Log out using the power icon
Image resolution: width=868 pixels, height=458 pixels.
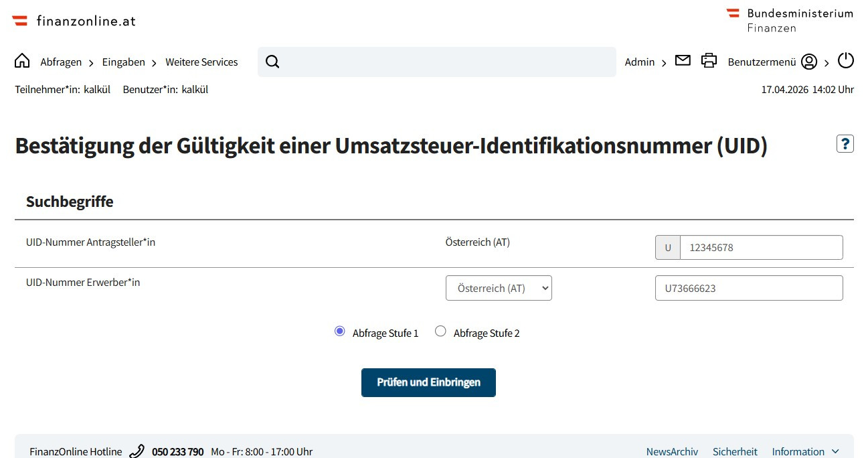pyautogui.click(x=845, y=60)
